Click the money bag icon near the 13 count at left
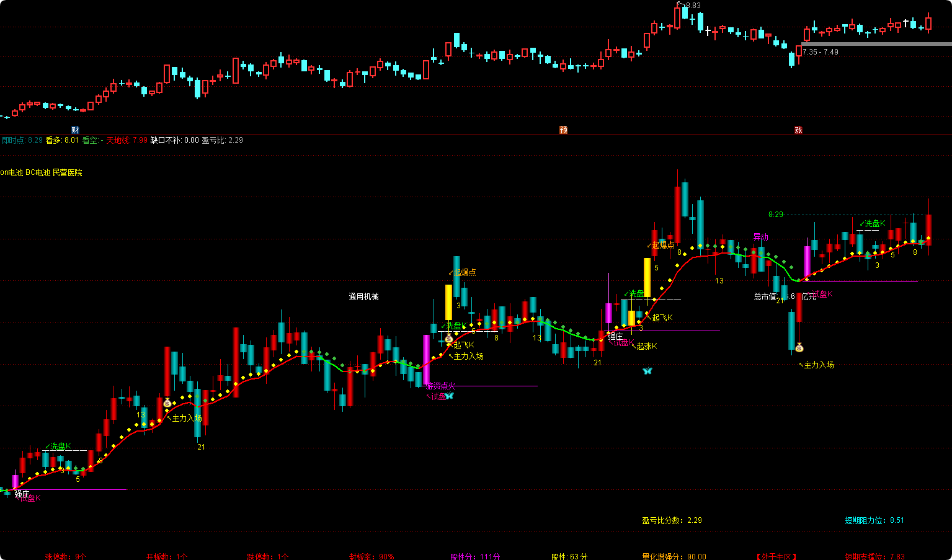The image size is (952, 560). pos(167,403)
